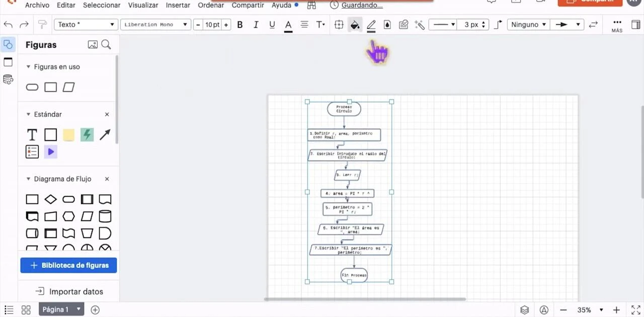Viewport: 644px width, 317px height.
Task: Decrease font size with minus
Action: [198, 25]
